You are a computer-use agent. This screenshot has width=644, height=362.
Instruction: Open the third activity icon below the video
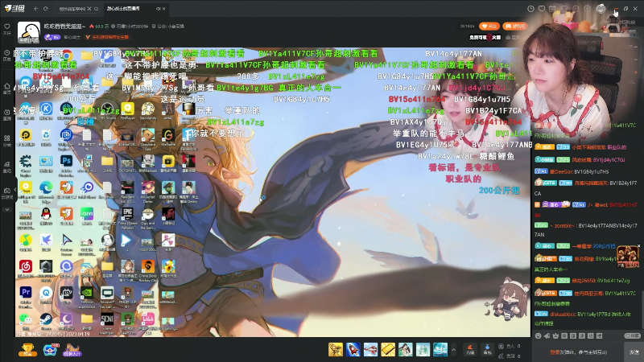click(72, 350)
